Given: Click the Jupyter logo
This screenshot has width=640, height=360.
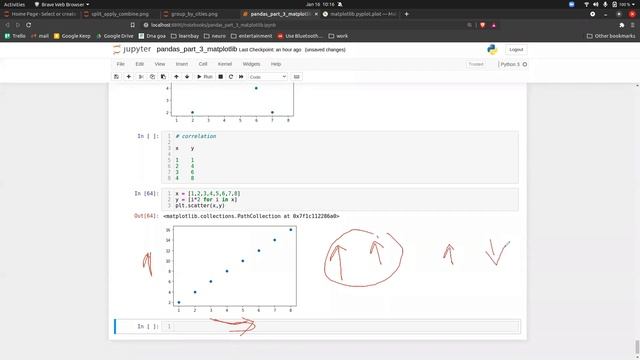Looking at the screenshot, I should (132, 49).
